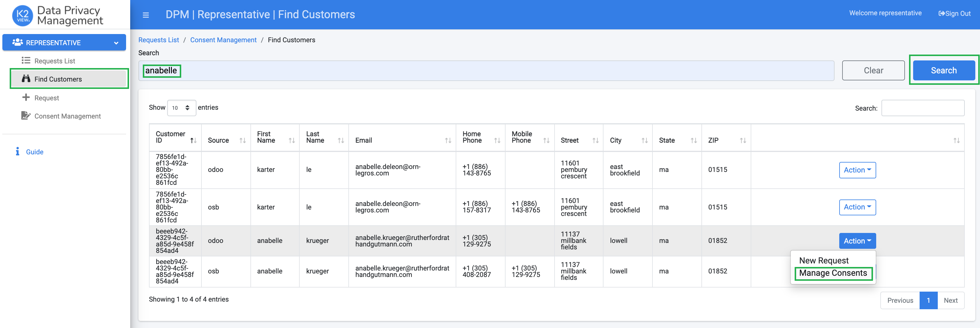This screenshot has width=980, height=328.
Task: Select Manage Consents from Action menu
Action: 833,273
